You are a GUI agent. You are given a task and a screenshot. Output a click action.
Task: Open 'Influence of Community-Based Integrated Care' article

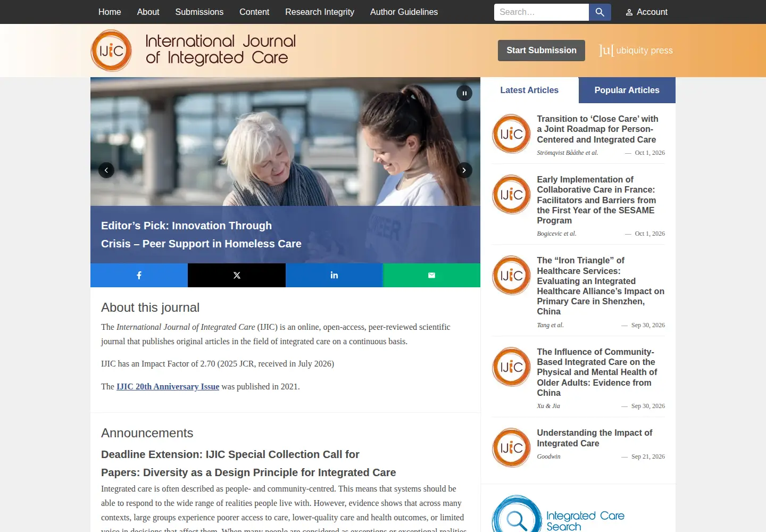tap(597, 372)
